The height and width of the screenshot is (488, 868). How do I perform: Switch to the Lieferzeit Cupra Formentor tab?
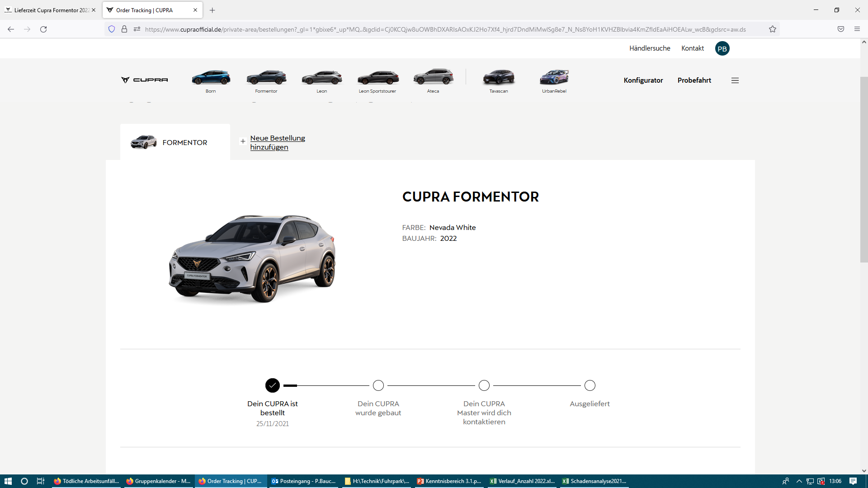50,10
